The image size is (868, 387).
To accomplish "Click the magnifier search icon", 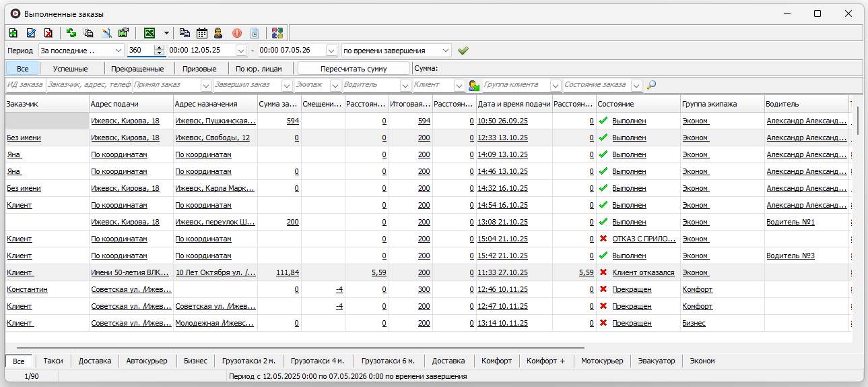I will (651, 85).
